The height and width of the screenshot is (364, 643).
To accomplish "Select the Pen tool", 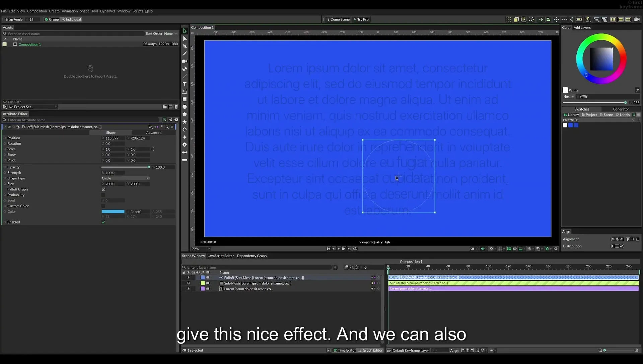I will tap(185, 46).
